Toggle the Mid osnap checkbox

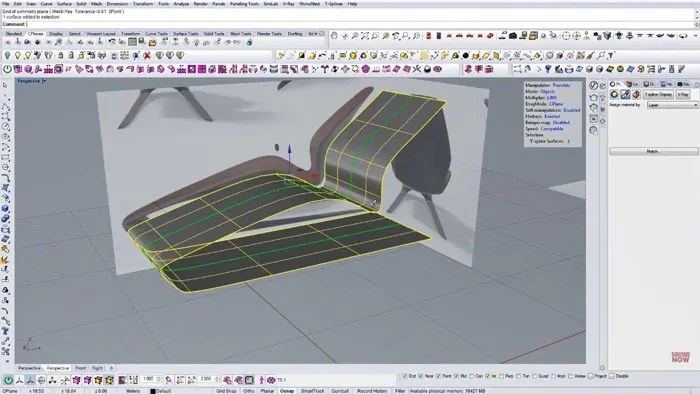(x=457, y=377)
